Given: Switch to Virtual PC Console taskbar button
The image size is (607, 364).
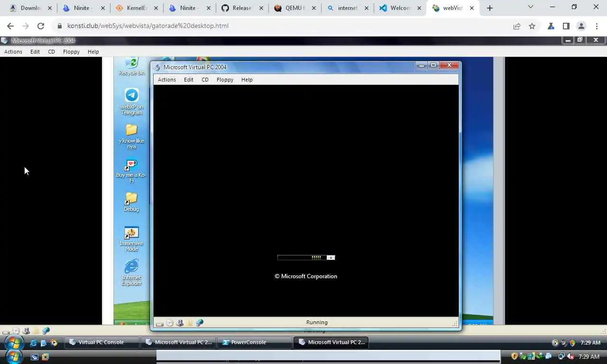Looking at the screenshot, I should pyautogui.click(x=101, y=342).
